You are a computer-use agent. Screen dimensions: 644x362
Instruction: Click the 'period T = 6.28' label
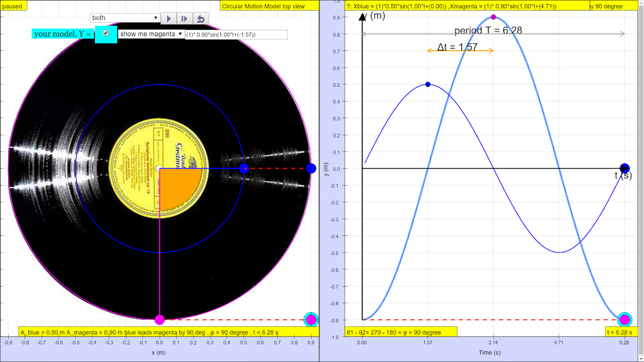(x=488, y=30)
